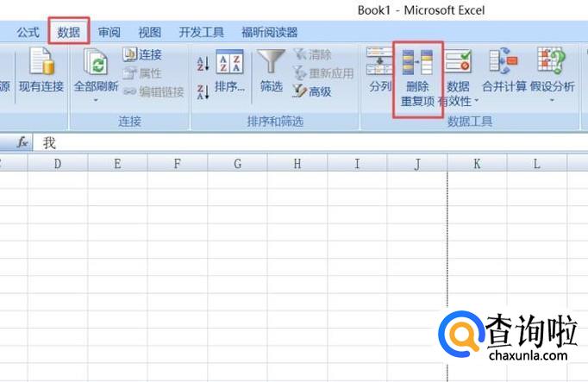Select column I header

point(357,164)
